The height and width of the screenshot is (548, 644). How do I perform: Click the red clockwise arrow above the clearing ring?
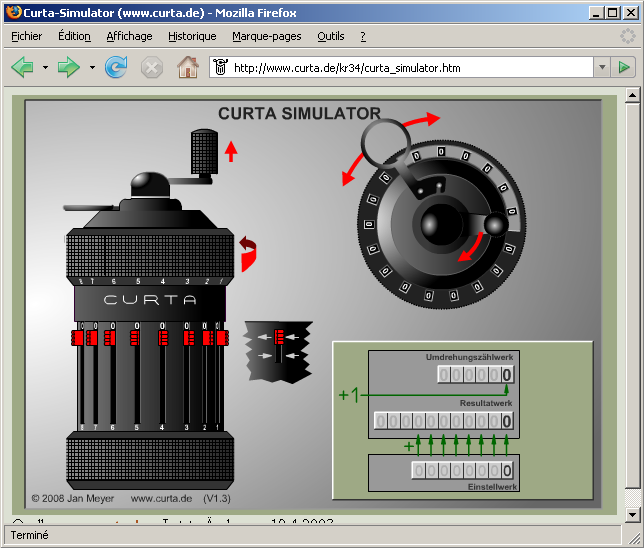(421, 119)
